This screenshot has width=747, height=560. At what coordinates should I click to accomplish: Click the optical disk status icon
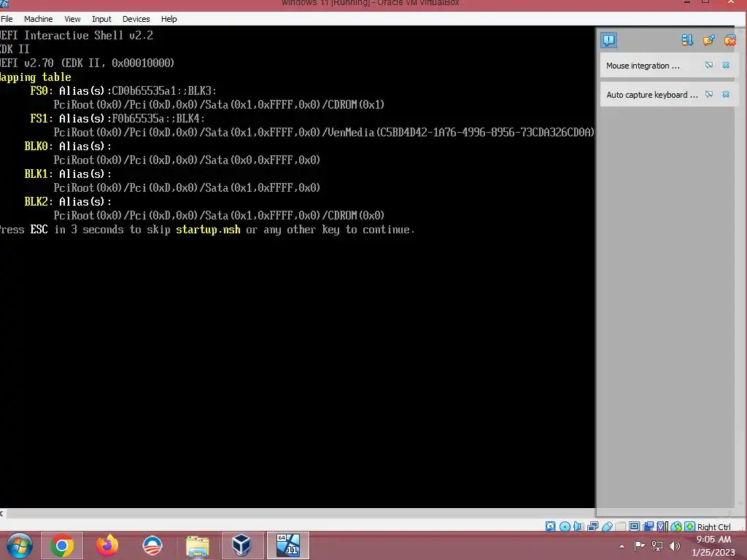(565, 526)
